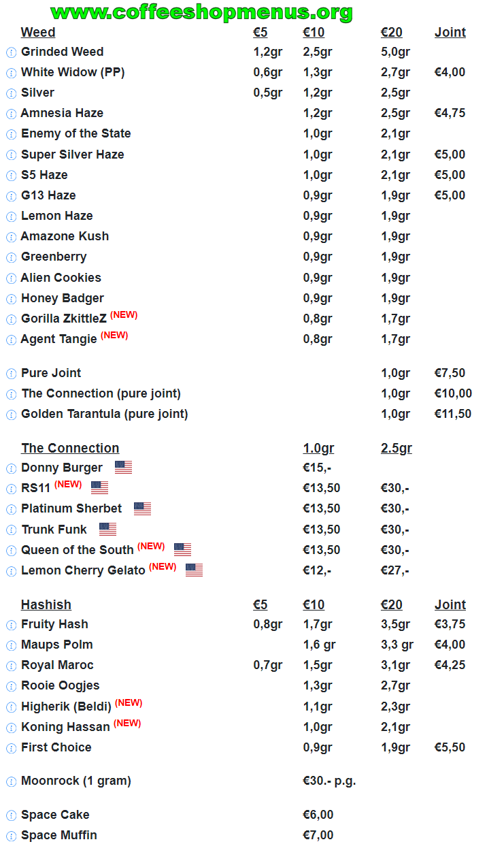The image size is (504, 844).
Task: Click the Hashish section heading
Action: click(46, 604)
